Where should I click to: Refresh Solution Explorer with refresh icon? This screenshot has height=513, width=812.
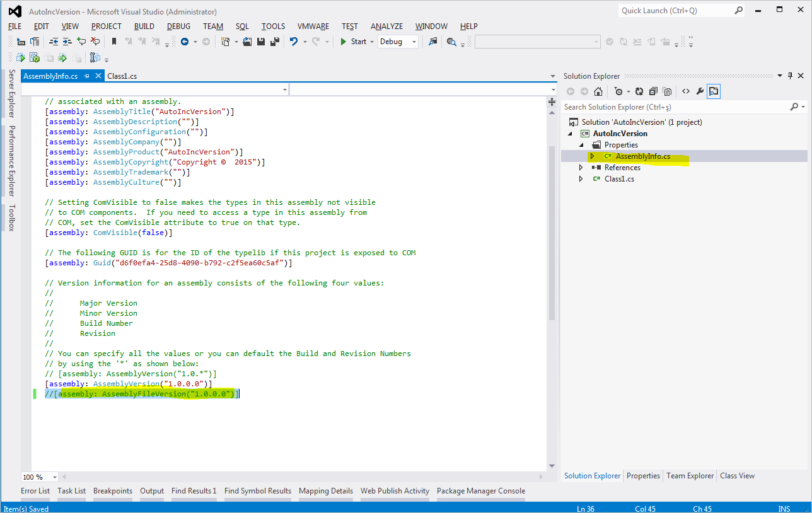click(x=639, y=91)
